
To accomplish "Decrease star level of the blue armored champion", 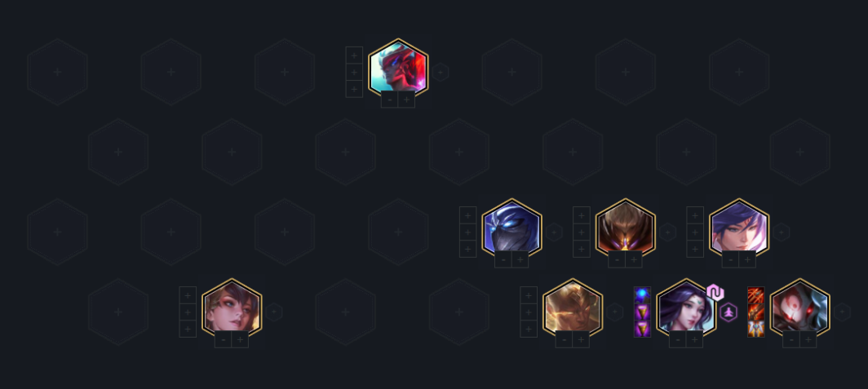I will [503, 259].
